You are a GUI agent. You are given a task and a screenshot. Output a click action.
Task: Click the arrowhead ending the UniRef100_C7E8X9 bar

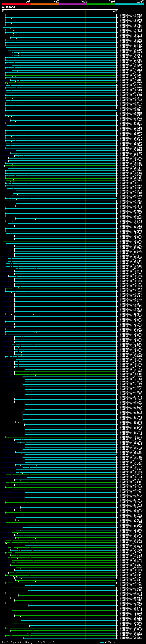[115, 585]
